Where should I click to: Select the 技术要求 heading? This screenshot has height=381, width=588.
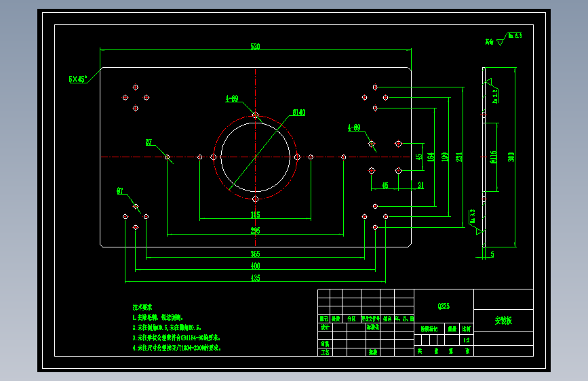tap(142, 307)
